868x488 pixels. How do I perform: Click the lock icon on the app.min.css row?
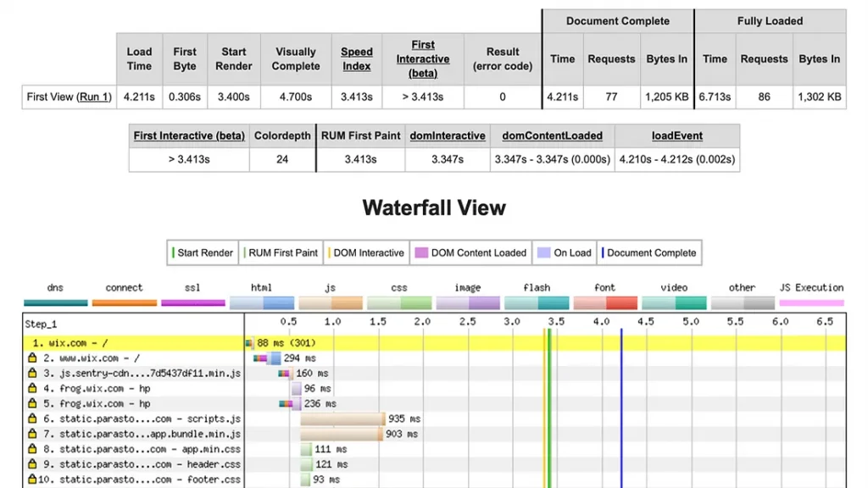tap(32, 450)
